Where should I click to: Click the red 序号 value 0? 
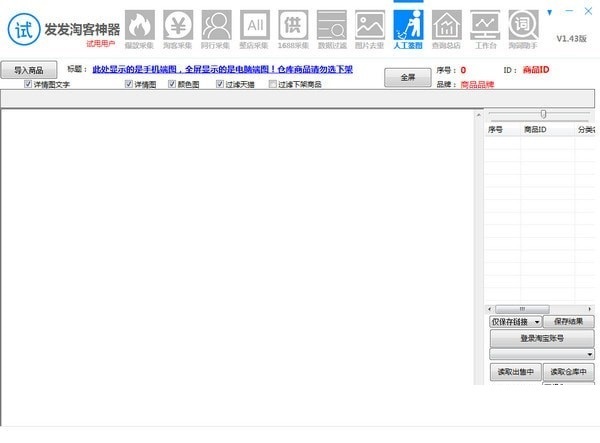pos(463,70)
